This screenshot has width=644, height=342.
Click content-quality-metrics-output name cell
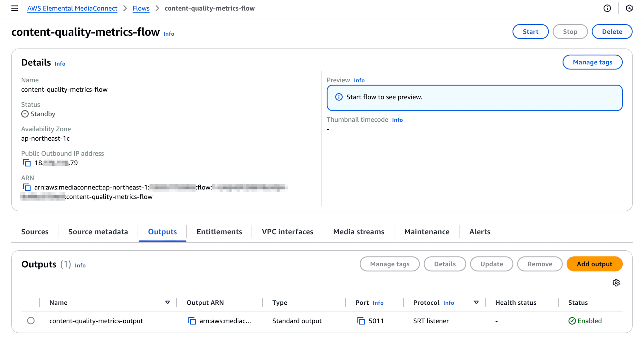point(96,321)
